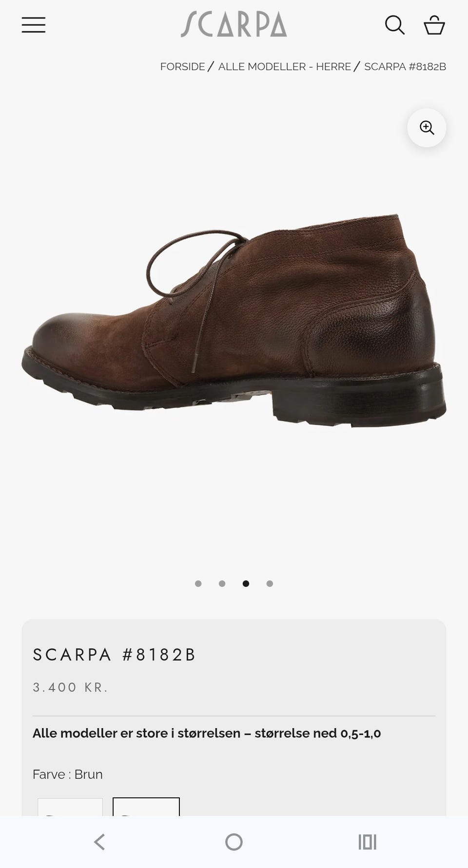Open the hamburger navigation menu
Image resolution: width=468 pixels, height=868 pixels.
tap(34, 25)
